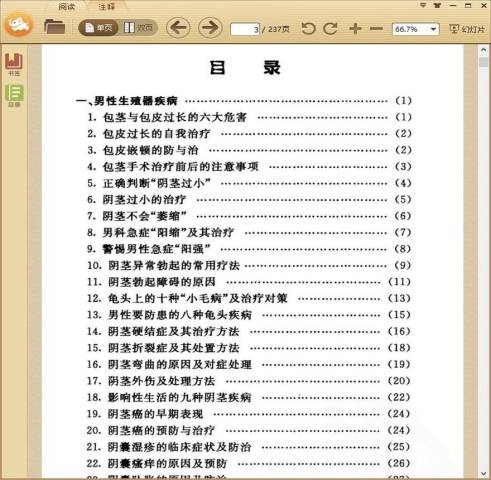The image size is (491, 480).
Task: Zoom out with the minus icon
Action: pyautogui.click(x=376, y=29)
